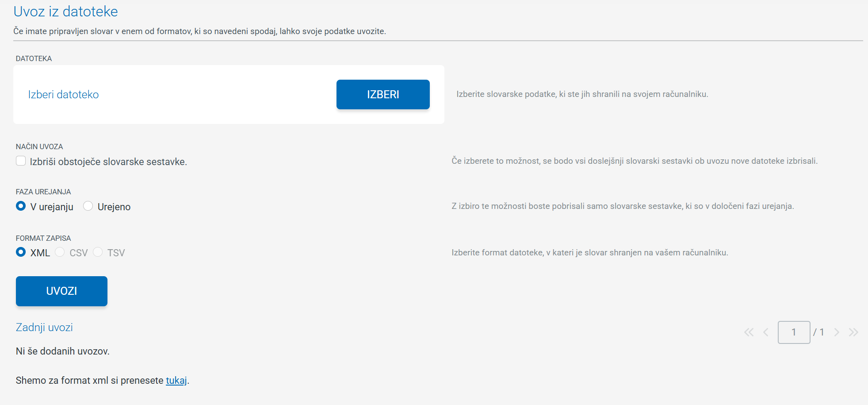Enable 'Izbriši obstoječe slovarske sestavke' checkbox
The height and width of the screenshot is (405, 868).
21,161
